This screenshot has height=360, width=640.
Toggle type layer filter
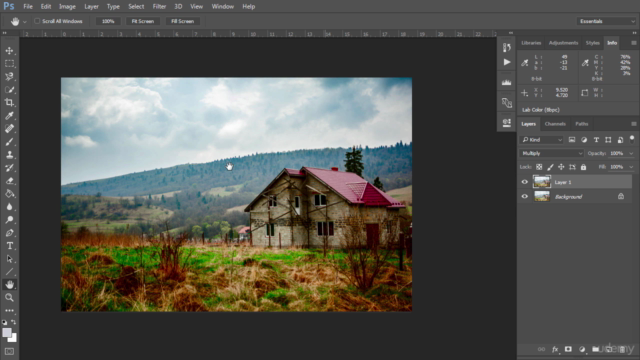[596, 140]
